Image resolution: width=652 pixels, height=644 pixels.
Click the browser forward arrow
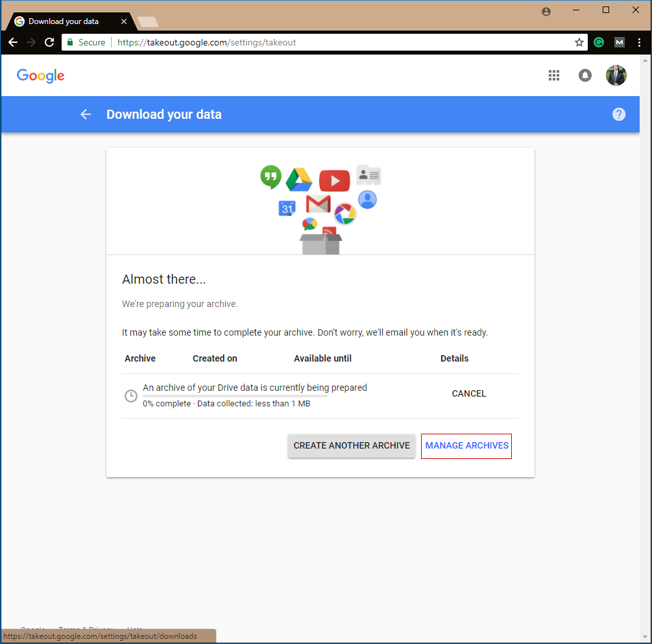pos(31,42)
